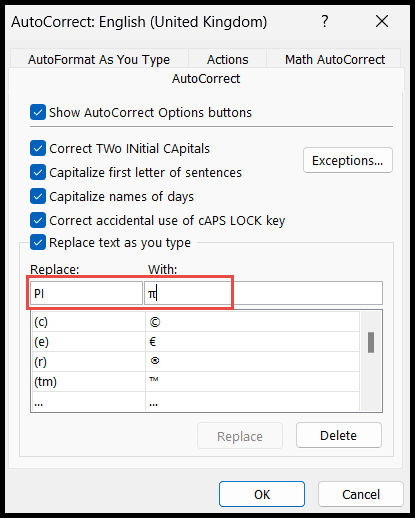Open the Actions tab
This screenshot has height=518, width=415.
(x=228, y=59)
